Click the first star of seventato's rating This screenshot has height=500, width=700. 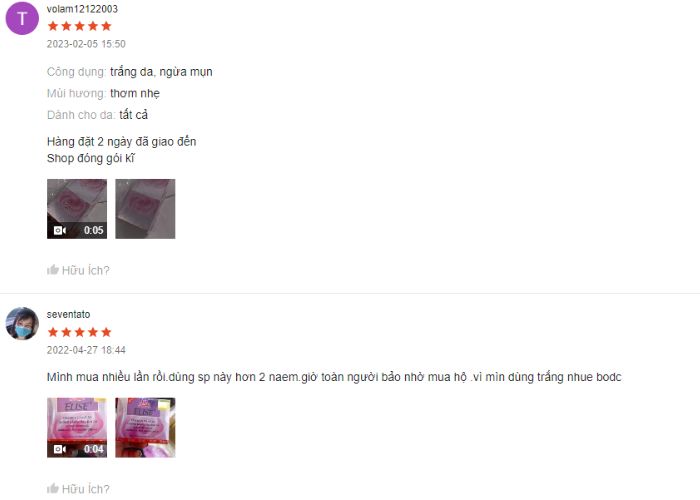(x=53, y=332)
